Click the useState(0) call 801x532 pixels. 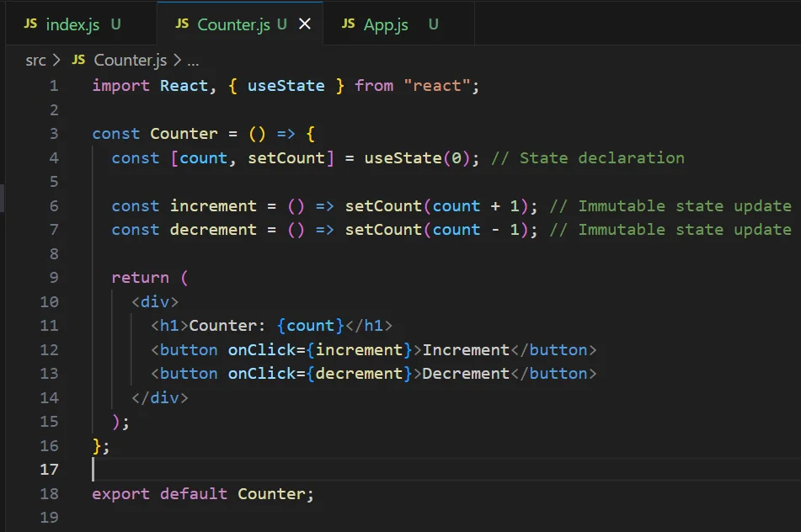(418, 158)
